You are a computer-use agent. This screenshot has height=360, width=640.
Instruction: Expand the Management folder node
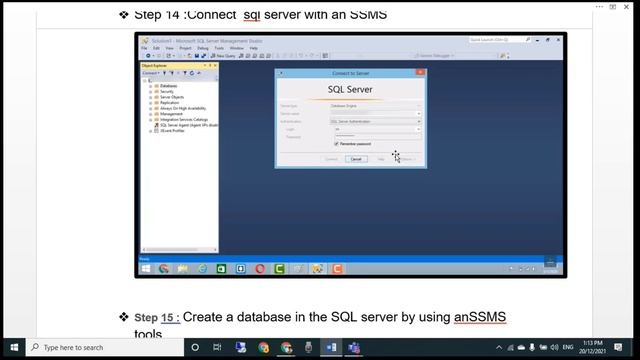point(151,114)
